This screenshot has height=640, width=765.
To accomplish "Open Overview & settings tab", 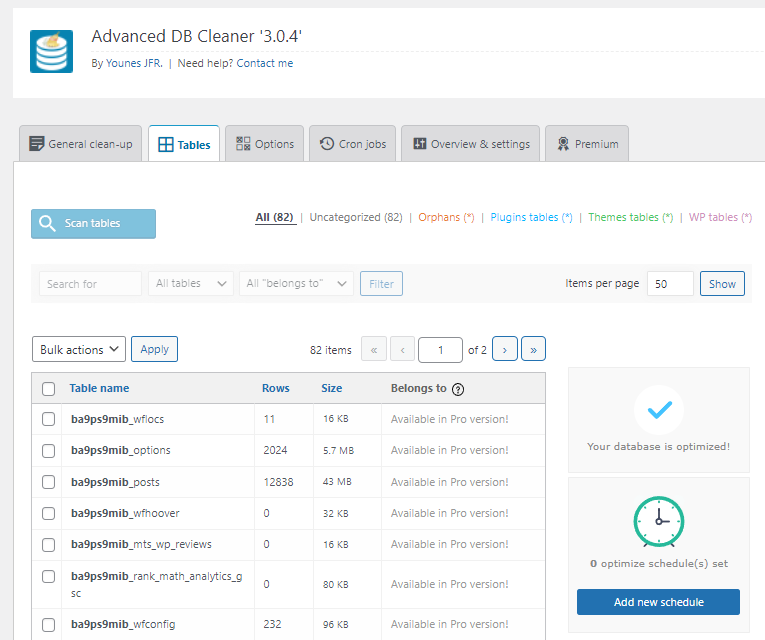I will tap(470, 144).
